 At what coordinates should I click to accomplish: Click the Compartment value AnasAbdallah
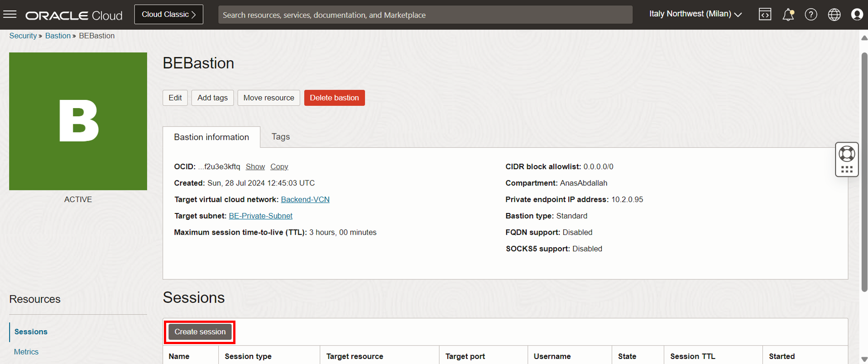coord(584,183)
